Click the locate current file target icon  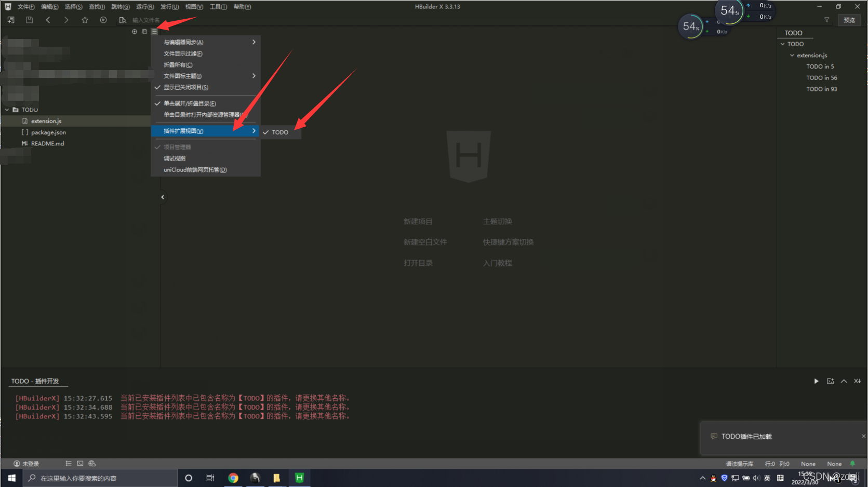tap(135, 32)
